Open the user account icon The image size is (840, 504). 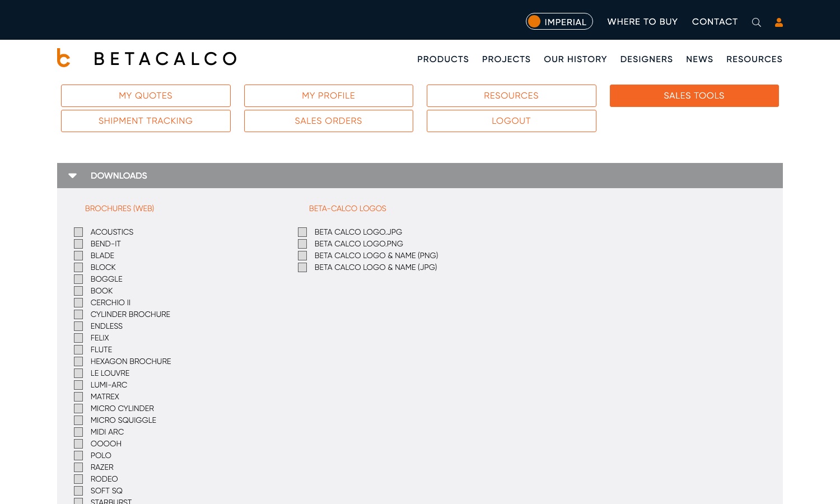click(x=779, y=22)
